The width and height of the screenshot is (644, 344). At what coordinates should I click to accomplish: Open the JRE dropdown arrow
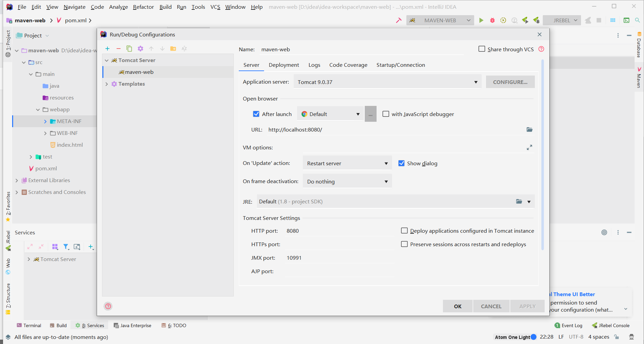(529, 202)
